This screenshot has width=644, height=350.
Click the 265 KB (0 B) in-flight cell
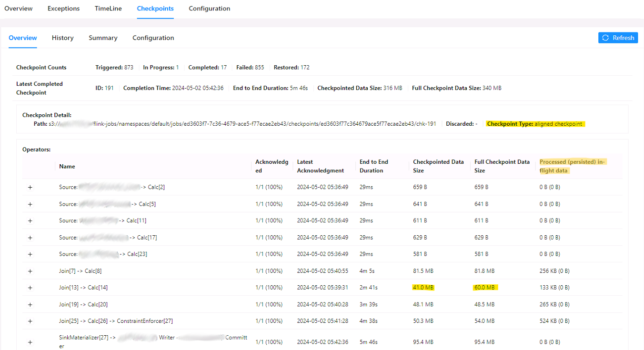click(x=554, y=304)
